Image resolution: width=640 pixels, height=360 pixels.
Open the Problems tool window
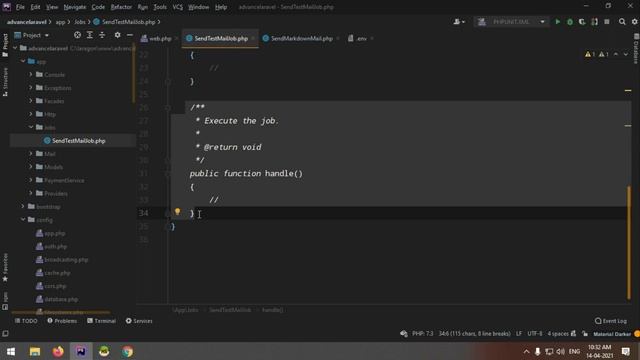point(62,321)
